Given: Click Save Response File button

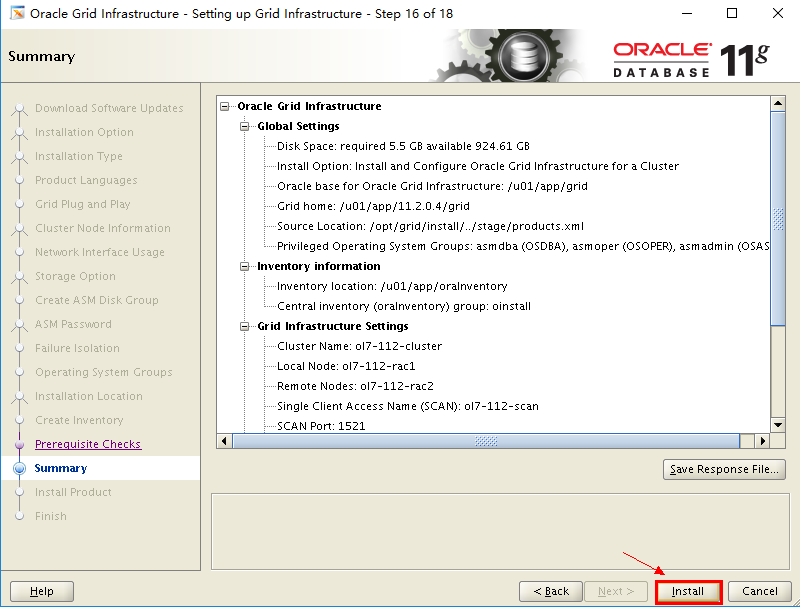Looking at the screenshot, I should point(724,469).
